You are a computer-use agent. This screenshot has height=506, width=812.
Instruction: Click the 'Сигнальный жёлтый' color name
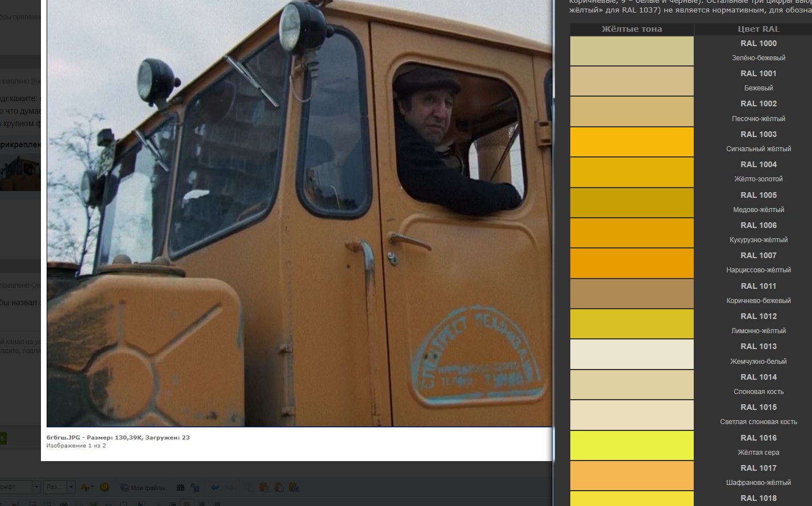[x=759, y=149]
